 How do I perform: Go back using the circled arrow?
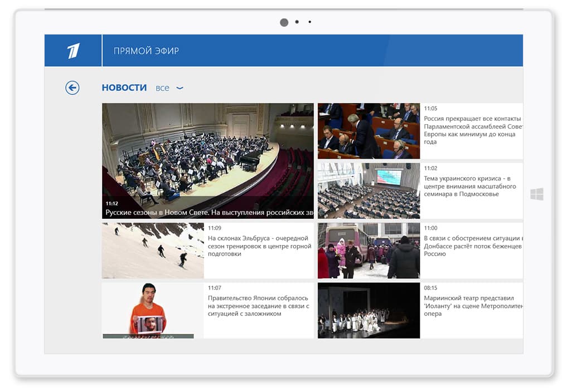pos(72,88)
